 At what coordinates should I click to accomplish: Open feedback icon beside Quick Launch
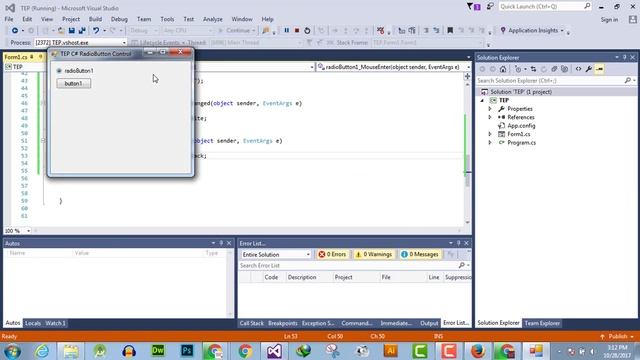[490, 7]
